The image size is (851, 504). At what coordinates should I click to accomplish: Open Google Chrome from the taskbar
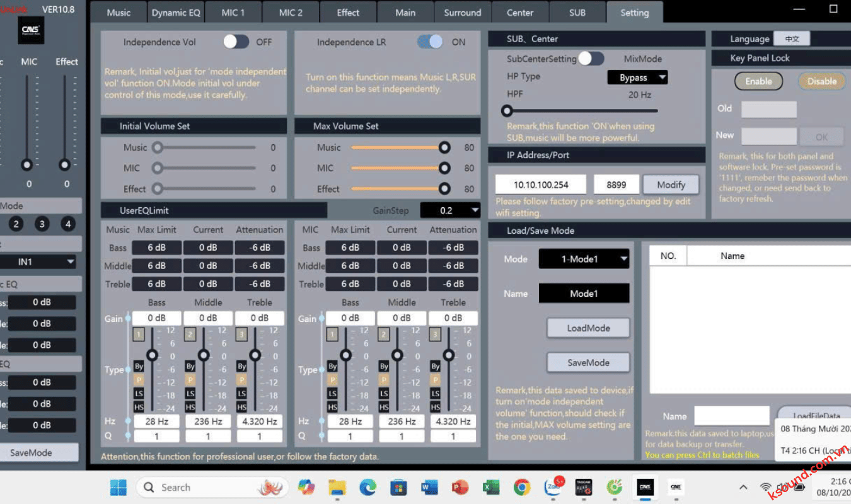(521, 487)
